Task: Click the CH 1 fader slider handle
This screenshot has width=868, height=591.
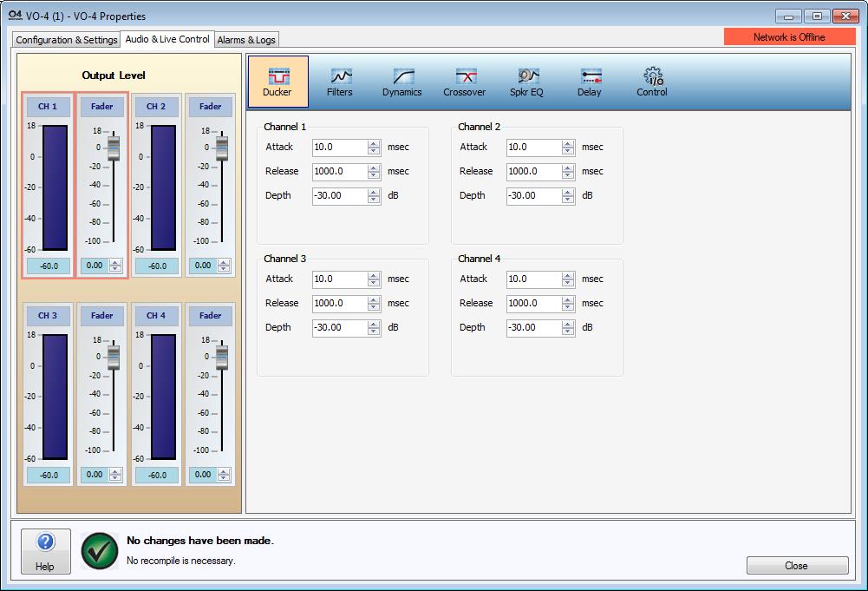Action: pos(114,148)
